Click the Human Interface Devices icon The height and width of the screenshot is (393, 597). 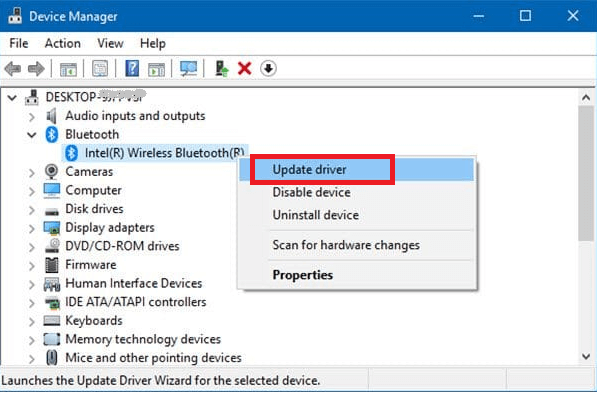(51, 284)
